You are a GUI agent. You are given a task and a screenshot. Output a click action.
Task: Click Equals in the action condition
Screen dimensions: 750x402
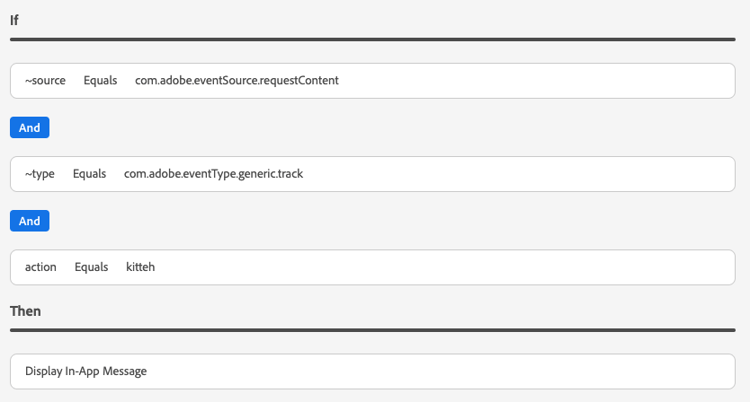coord(91,267)
